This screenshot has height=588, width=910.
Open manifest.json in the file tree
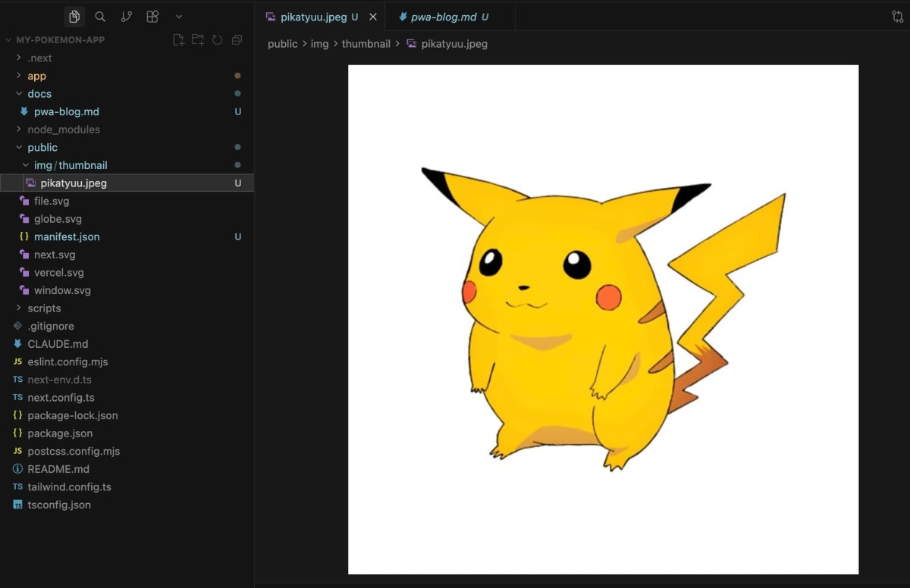(x=67, y=236)
